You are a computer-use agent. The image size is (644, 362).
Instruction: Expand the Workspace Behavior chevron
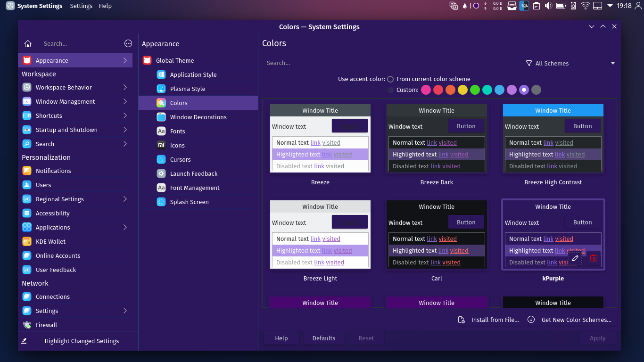coord(125,87)
